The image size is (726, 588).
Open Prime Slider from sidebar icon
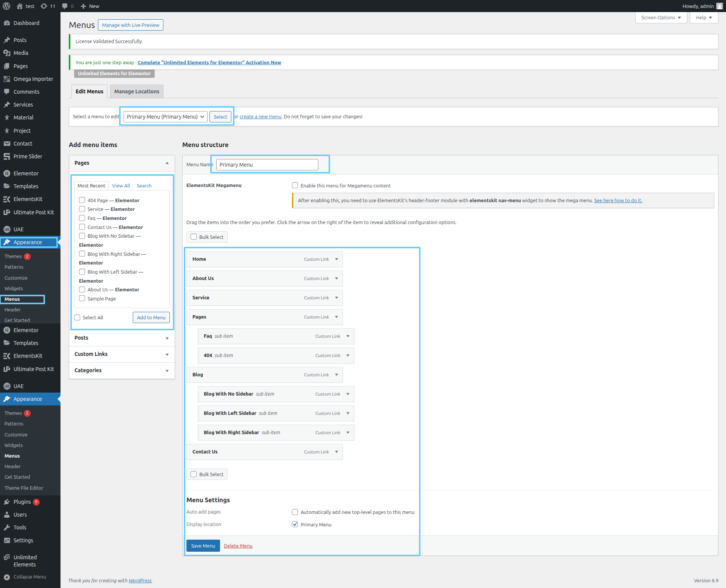click(7, 156)
